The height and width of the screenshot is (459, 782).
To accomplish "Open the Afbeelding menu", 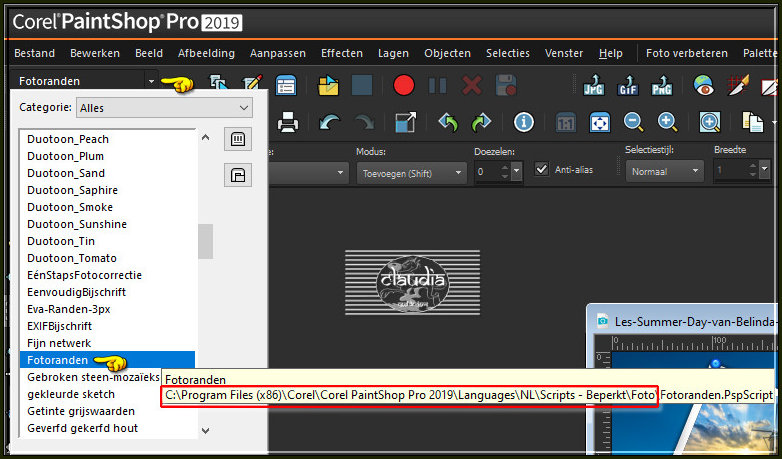I will [206, 53].
